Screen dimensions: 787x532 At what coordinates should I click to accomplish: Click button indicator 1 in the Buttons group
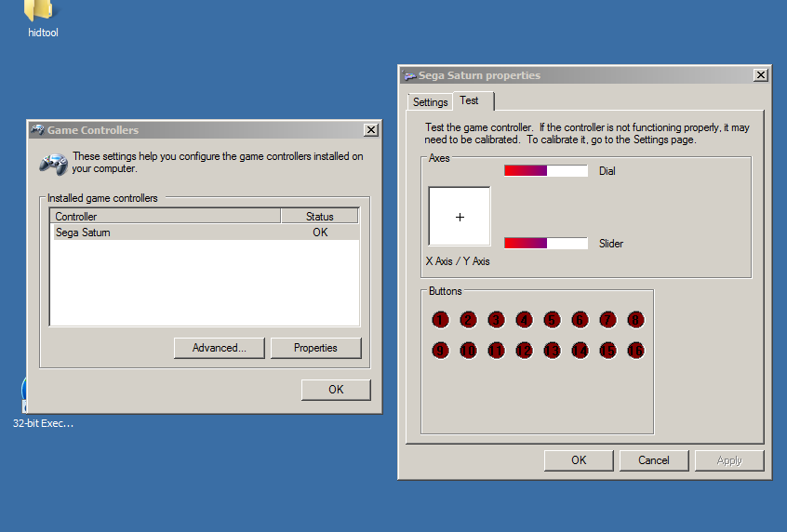click(440, 320)
